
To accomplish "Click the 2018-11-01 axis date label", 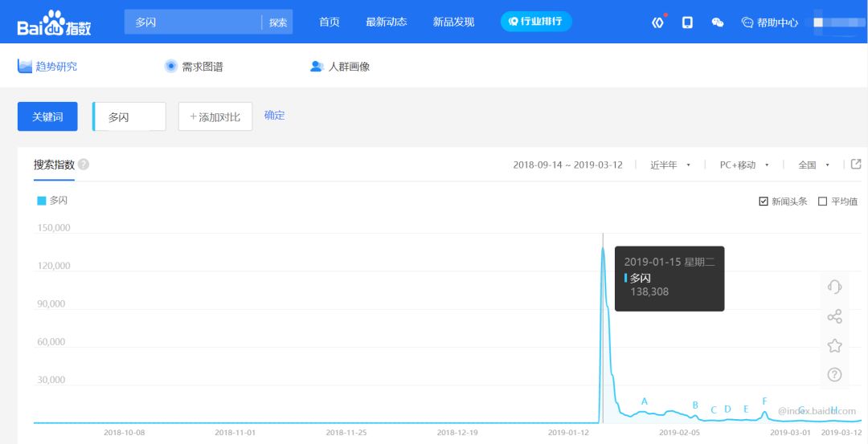I will pos(235,432).
